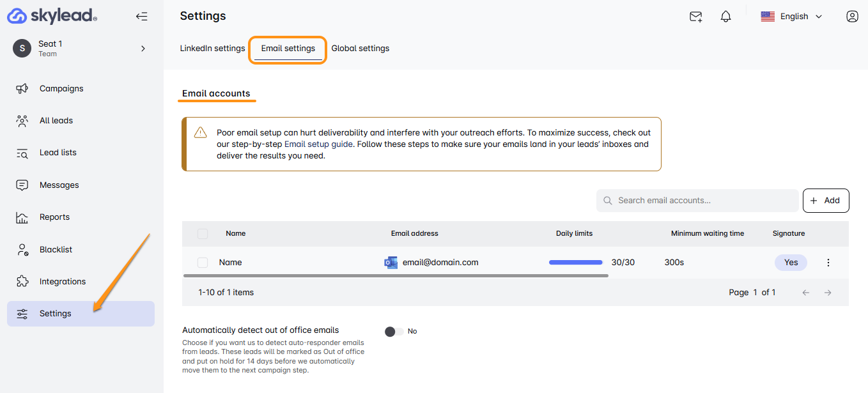Select all email accounts header checkbox
The image size is (868, 393).
203,234
